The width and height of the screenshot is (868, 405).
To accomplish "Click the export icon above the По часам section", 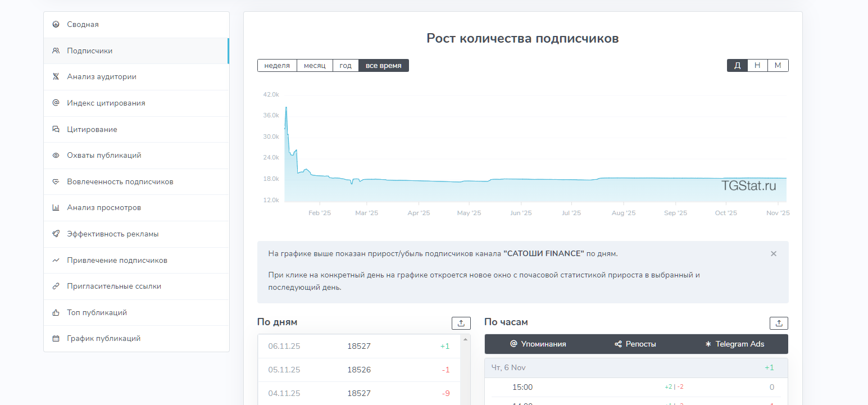I will click(x=779, y=323).
